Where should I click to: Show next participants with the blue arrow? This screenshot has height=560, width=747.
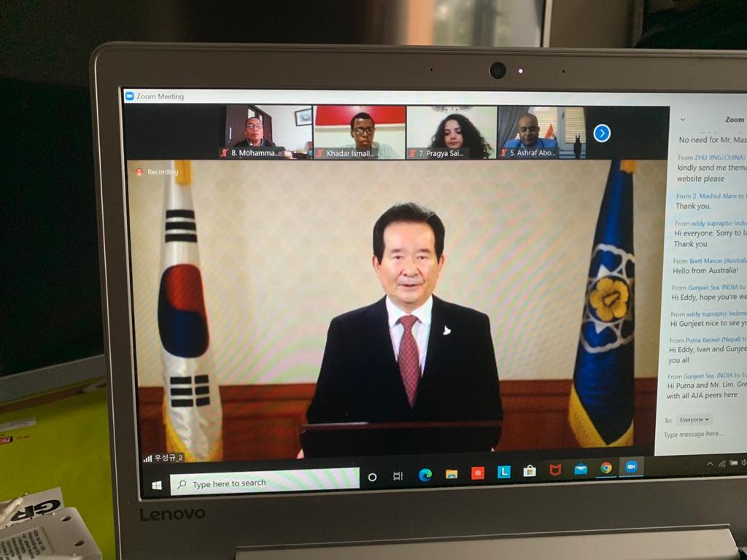(602, 133)
